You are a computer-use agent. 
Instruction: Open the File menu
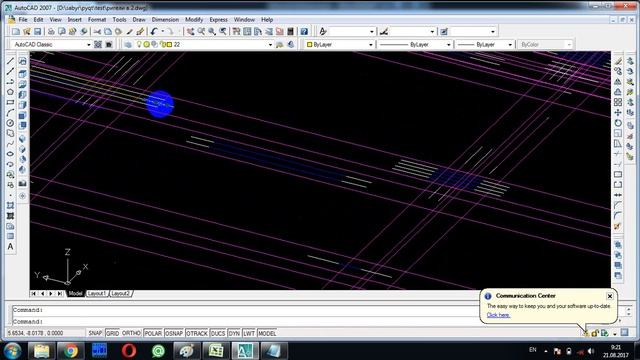tap(23, 20)
